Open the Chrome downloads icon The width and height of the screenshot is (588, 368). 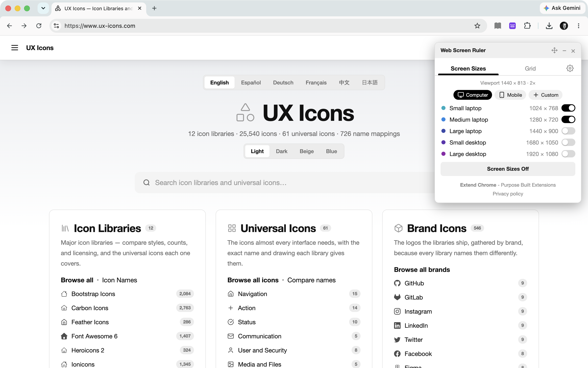pyautogui.click(x=549, y=26)
